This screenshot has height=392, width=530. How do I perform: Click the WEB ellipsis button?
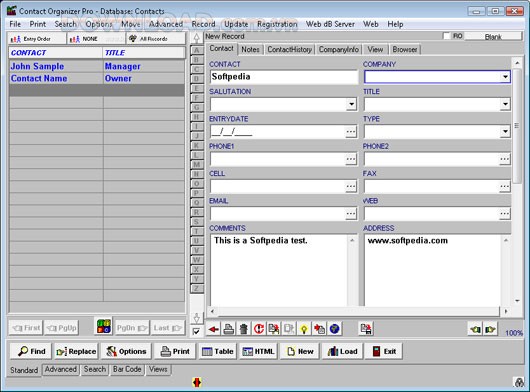tap(505, 214)
